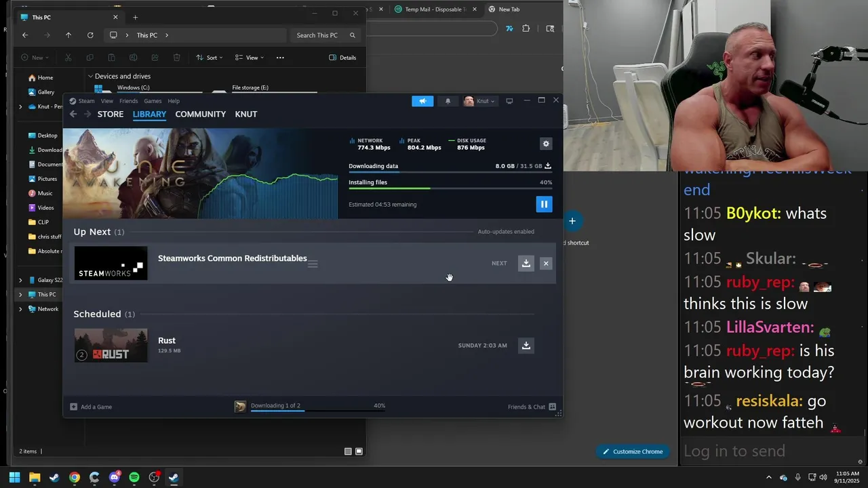Remove Steamworks Redistributables from download queue
This screenshot has width=868, height=488.
click(x=546, y=263)
